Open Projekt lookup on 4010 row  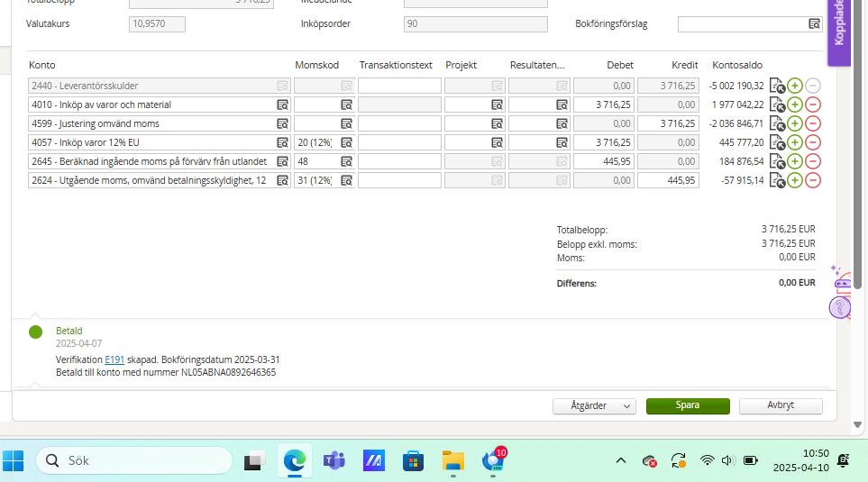[498, 105]
